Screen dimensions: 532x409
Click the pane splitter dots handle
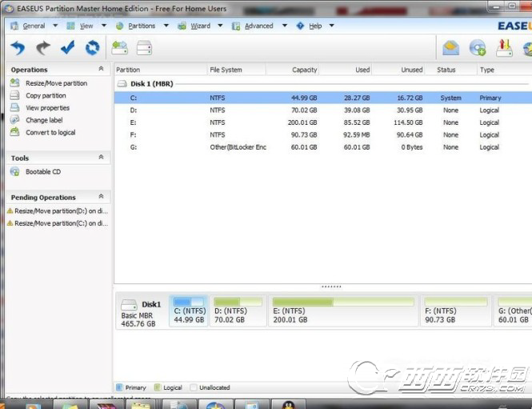[331, 287]
